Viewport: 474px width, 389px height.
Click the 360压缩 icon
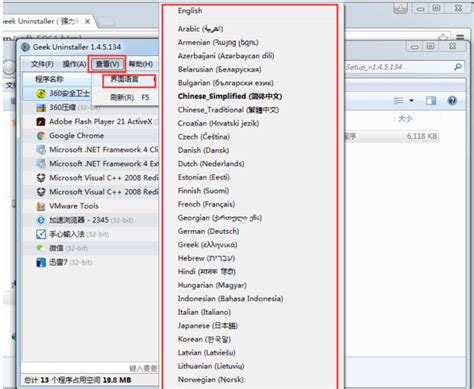[x=41, y=108]
